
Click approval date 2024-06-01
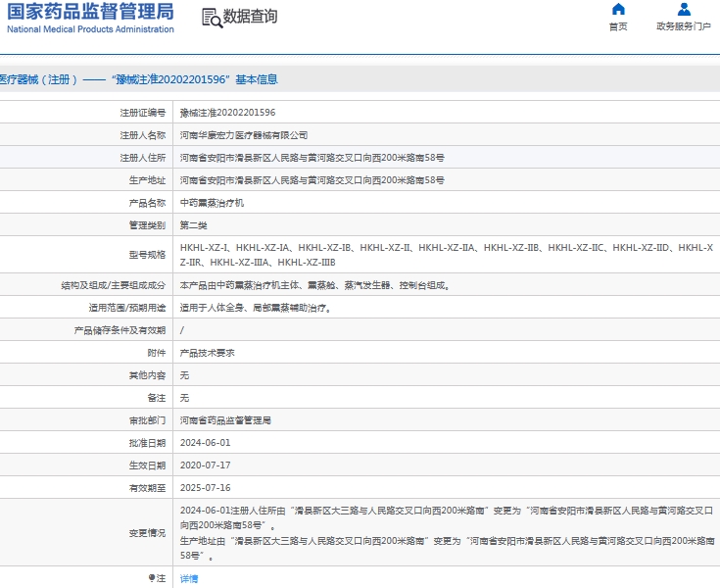[x=206, y=443]
